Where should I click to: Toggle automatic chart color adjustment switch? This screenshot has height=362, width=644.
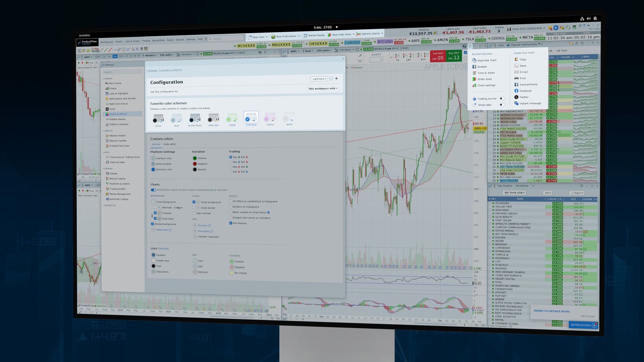coord(153,190)
